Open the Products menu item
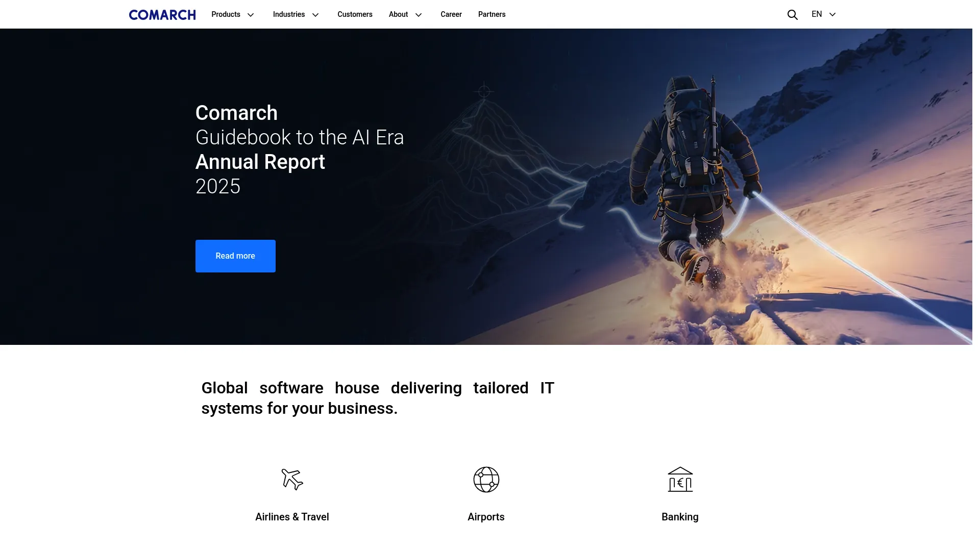The width and height of the screenshot is (980, 551). (226, 14)
